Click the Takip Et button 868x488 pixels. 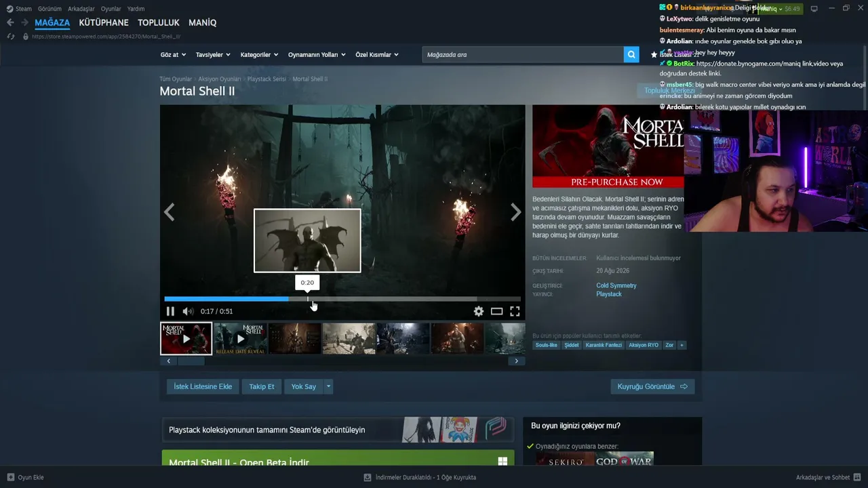click(x=261, y=386)
